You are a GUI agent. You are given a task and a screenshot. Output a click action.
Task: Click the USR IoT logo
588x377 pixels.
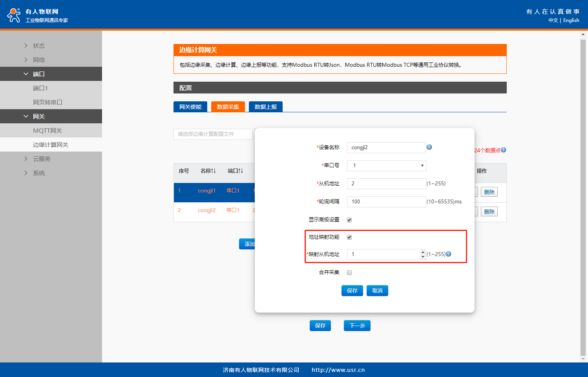click(x=14, y=15)
